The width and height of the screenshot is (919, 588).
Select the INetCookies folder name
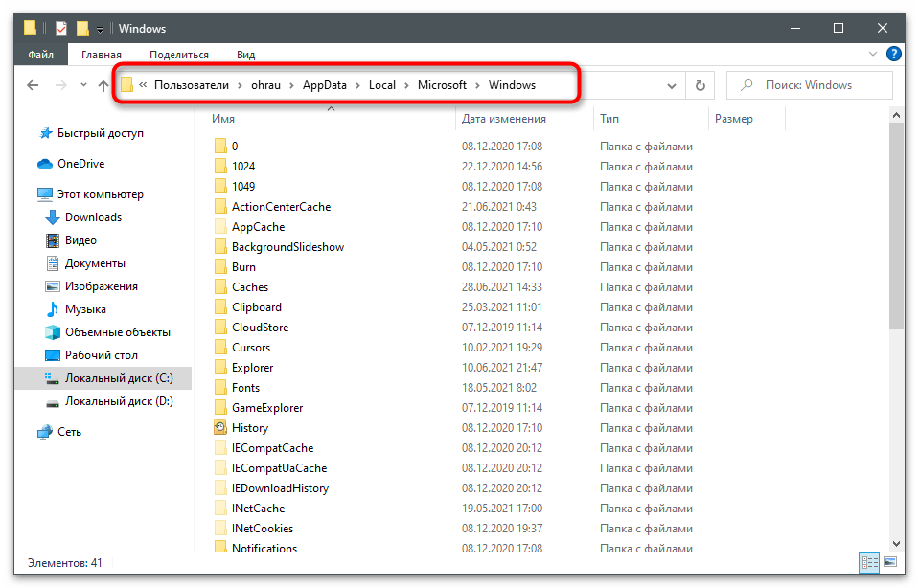tap(262, 529)
